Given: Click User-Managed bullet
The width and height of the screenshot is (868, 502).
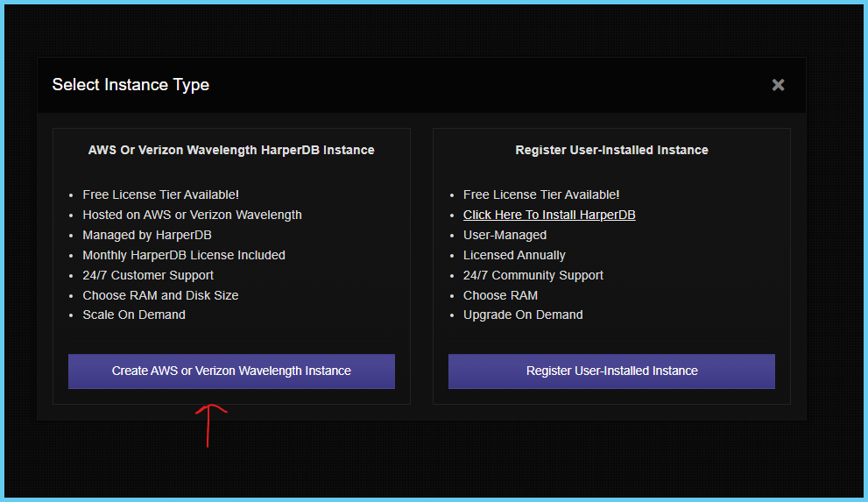Looking at the screenshot, I should pos(505,235).
